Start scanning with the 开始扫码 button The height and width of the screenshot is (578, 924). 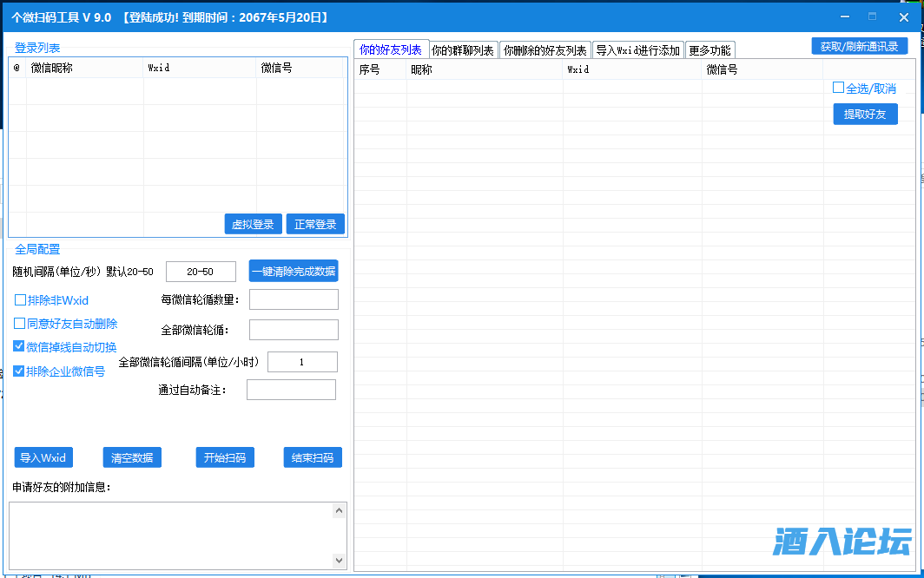pyautogui.click(x=225, y=457)
